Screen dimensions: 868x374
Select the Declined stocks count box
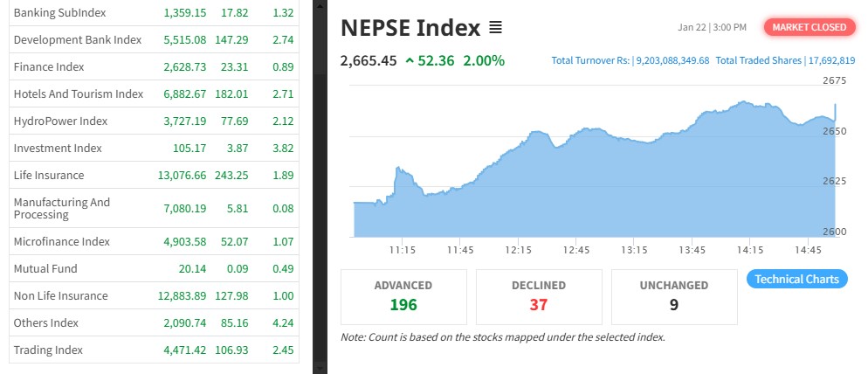539,296
